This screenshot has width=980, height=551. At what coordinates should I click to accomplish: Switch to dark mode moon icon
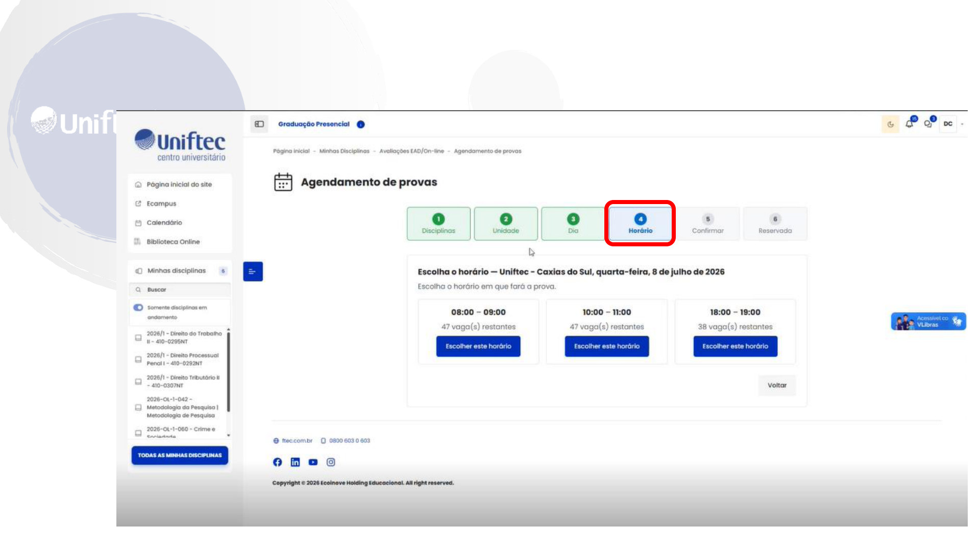coord(890,124)
